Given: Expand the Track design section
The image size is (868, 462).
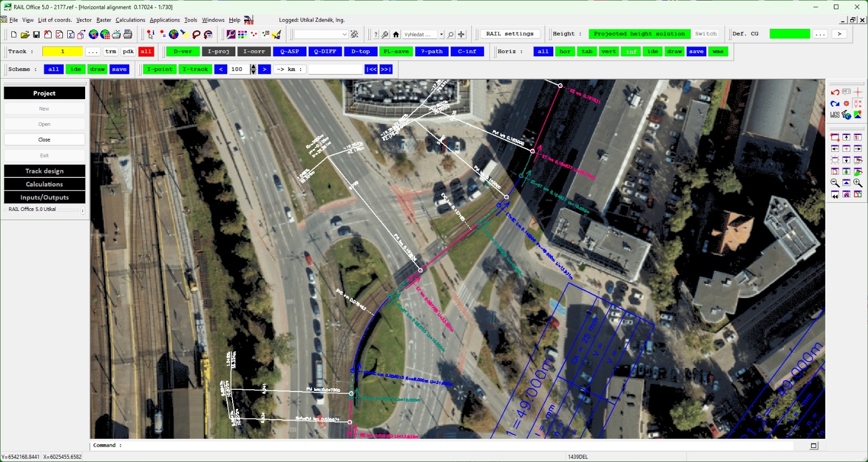Looking at the screenshot, I should coord(44,171).
